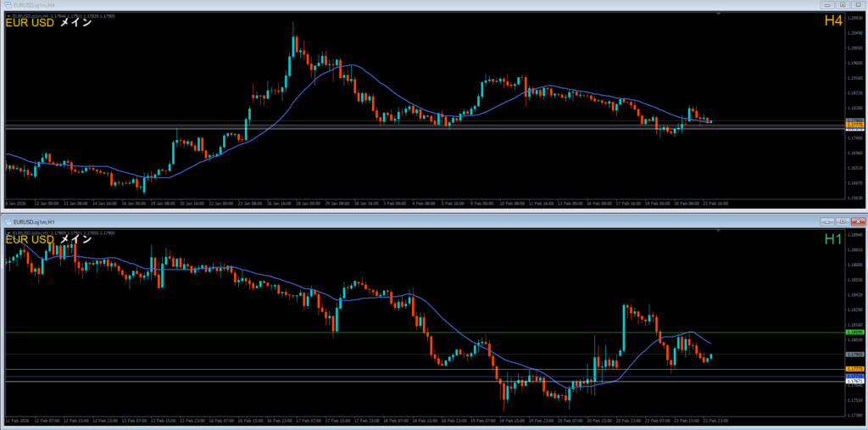Open the indicator dropdown arrow in H1 chart header
868x430 pixels.
click(x=8, y=232)
